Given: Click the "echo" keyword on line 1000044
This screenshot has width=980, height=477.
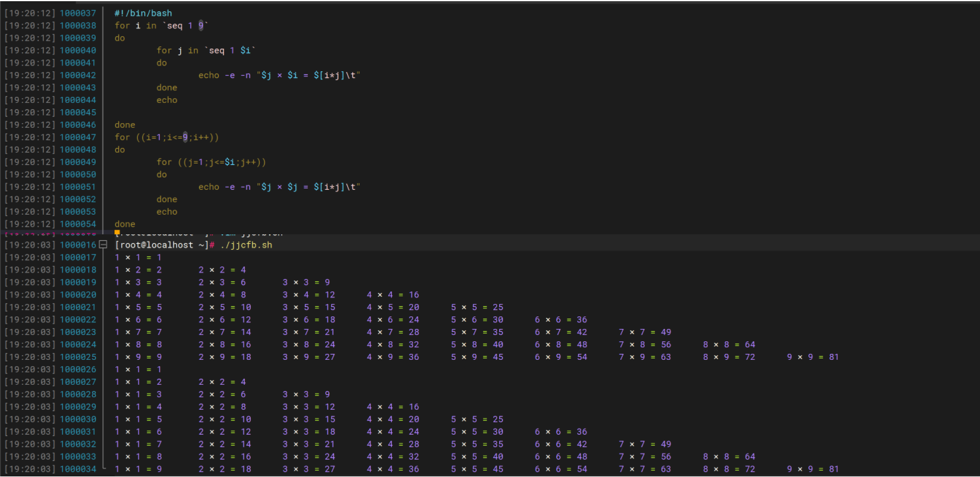Looking at the screenshot, I should pyautogui.click(x=167, y=100).
